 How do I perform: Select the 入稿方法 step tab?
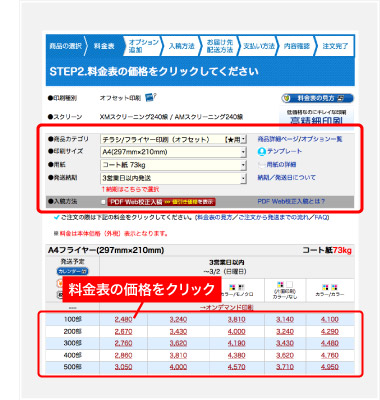(181, 46)
